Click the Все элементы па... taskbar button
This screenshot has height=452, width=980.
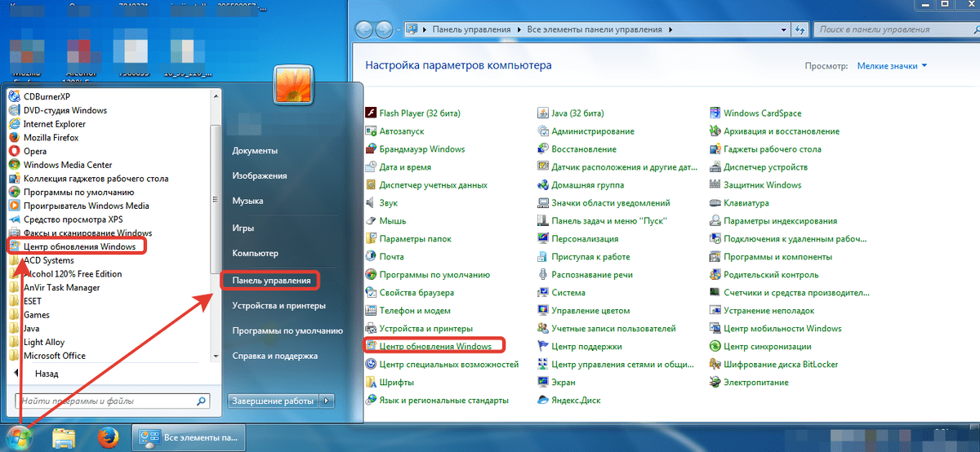coord(189,437)
